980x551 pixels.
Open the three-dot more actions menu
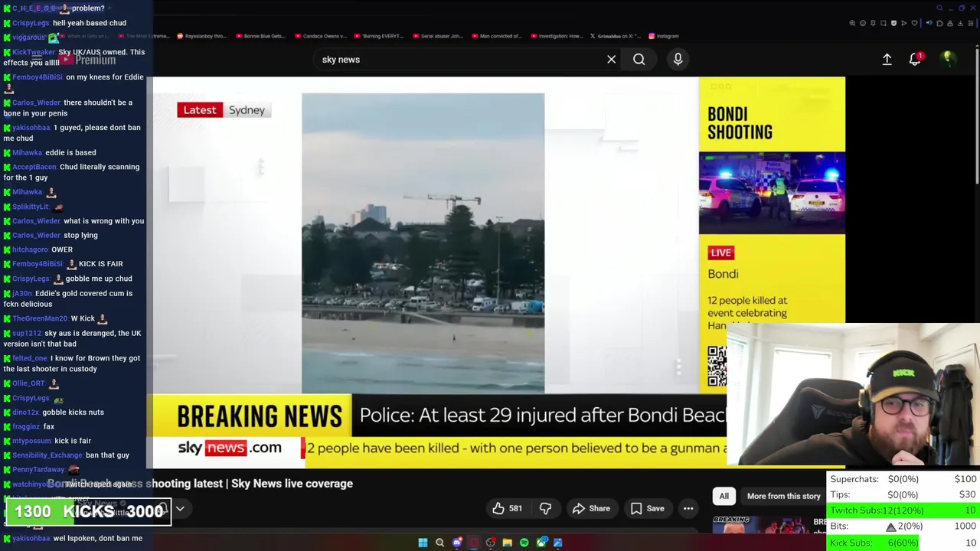click(688, 508)
